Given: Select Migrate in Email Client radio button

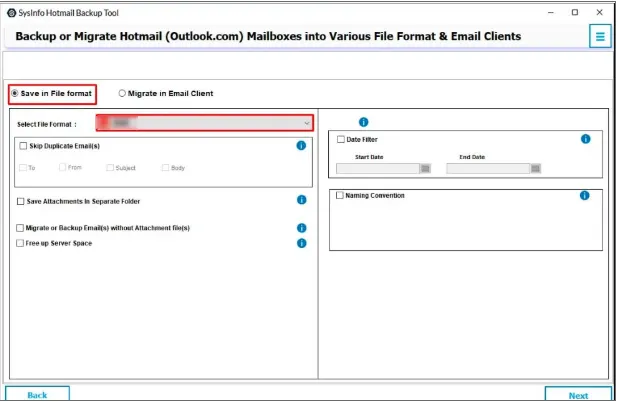Looking at the screenshot, I should 123,93.
